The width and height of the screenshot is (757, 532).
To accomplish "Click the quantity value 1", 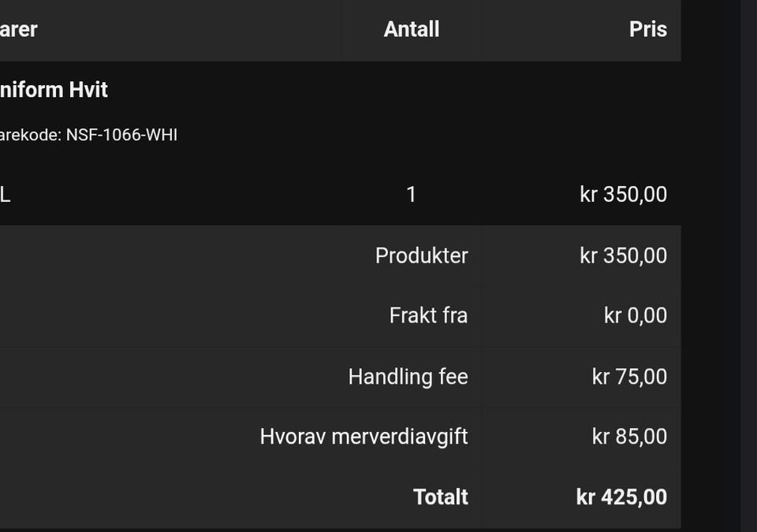I will pyautogui.click(x=411, y=195).
